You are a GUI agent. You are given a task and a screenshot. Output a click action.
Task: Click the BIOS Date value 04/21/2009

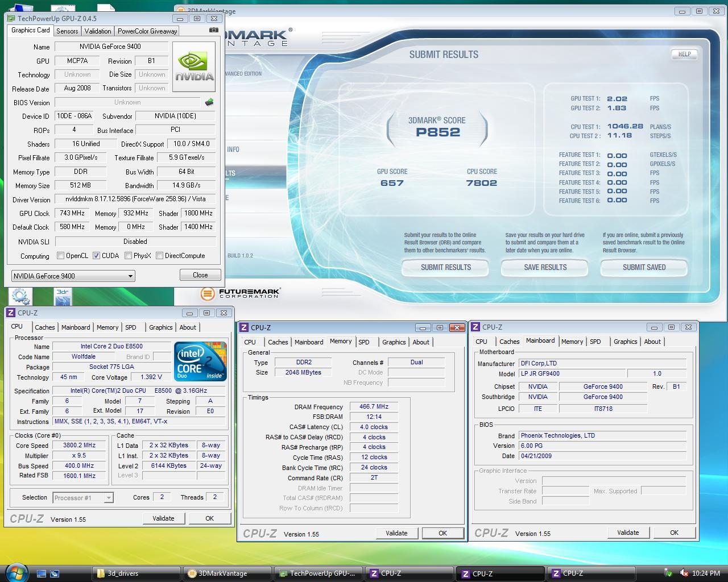(602, 456)
